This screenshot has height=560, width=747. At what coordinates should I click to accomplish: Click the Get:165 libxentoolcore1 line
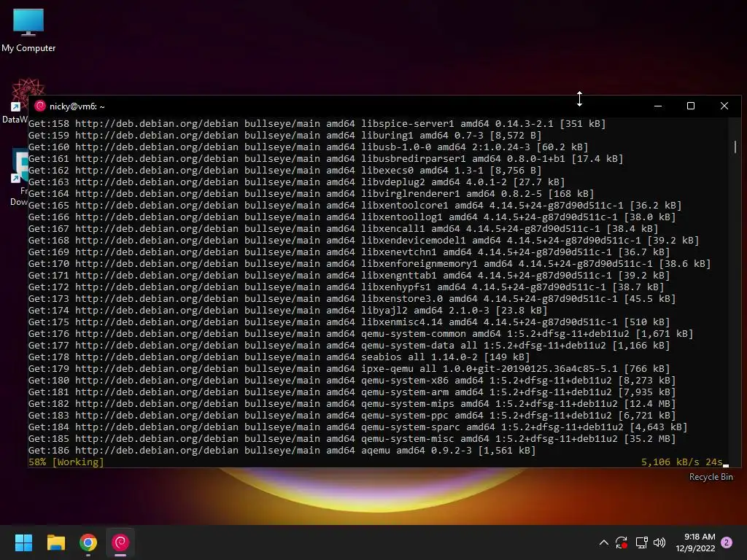pyautogui.click(x=355, y=205)
